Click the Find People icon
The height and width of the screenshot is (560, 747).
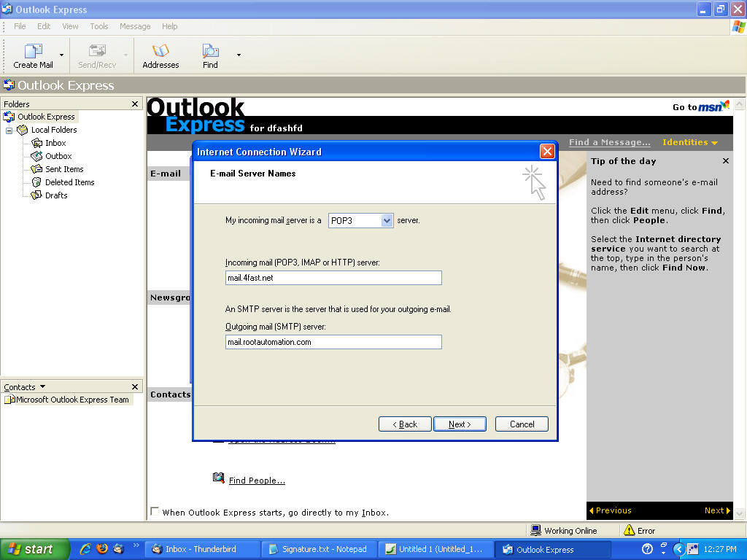(219, 478)
